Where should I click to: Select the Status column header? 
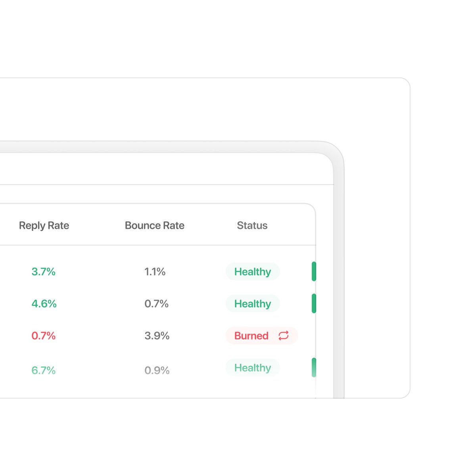[252, 225]
